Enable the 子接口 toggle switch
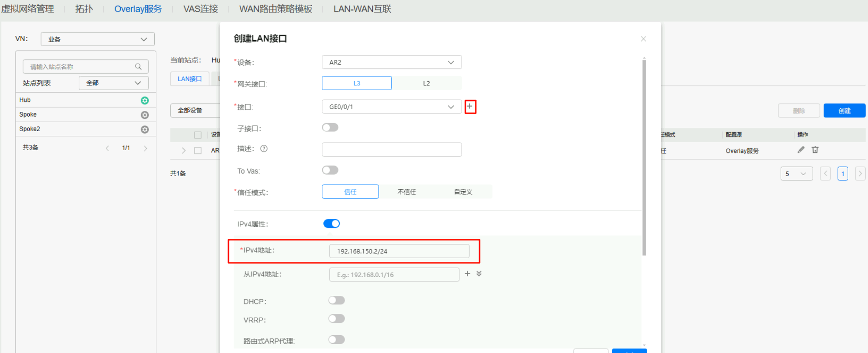 pos(330,127)
